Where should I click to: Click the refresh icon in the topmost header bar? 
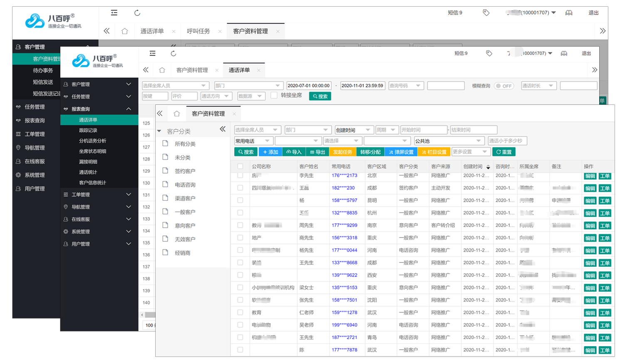tap(137, 13)
